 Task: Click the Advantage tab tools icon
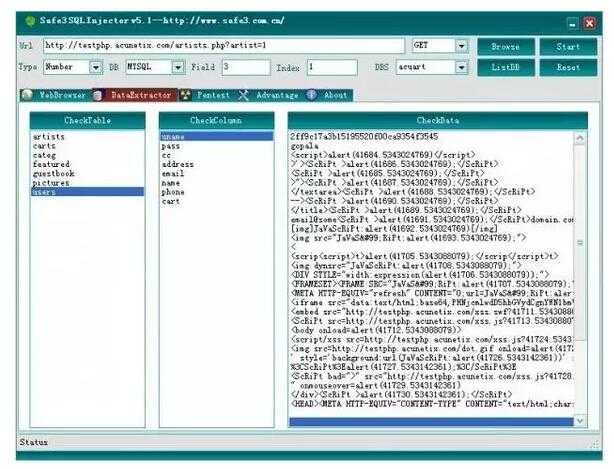click(x=244, y=95)
